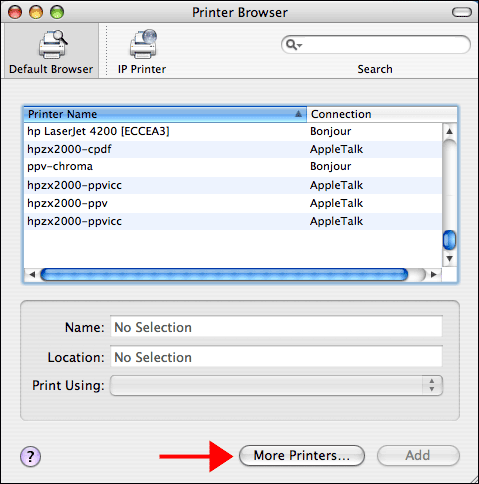Click the vertical scrollbar thumb
This screenshot has width=479, height=484.
point(449,240)
